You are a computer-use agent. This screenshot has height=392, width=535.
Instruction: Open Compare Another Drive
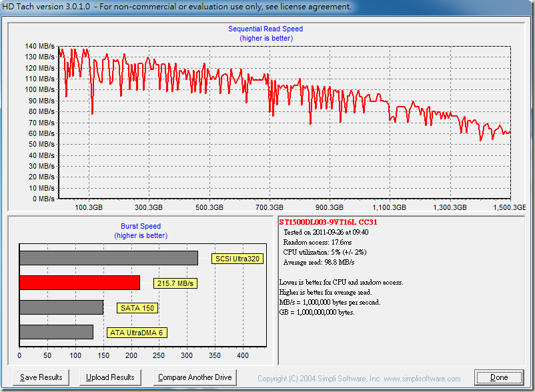tap(195, 377)
